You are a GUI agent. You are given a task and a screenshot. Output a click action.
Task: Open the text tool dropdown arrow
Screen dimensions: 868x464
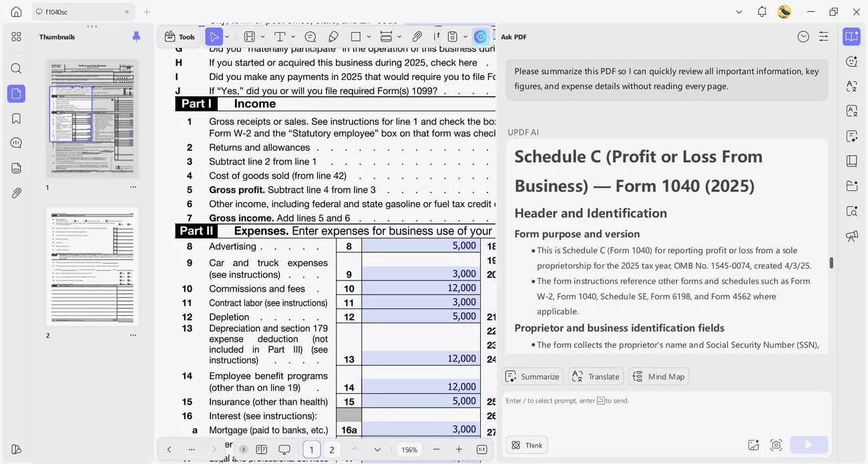click(293, 37)
